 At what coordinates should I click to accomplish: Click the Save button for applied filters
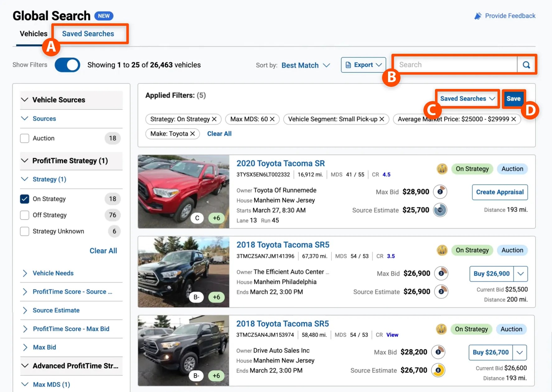click(513, 99)
